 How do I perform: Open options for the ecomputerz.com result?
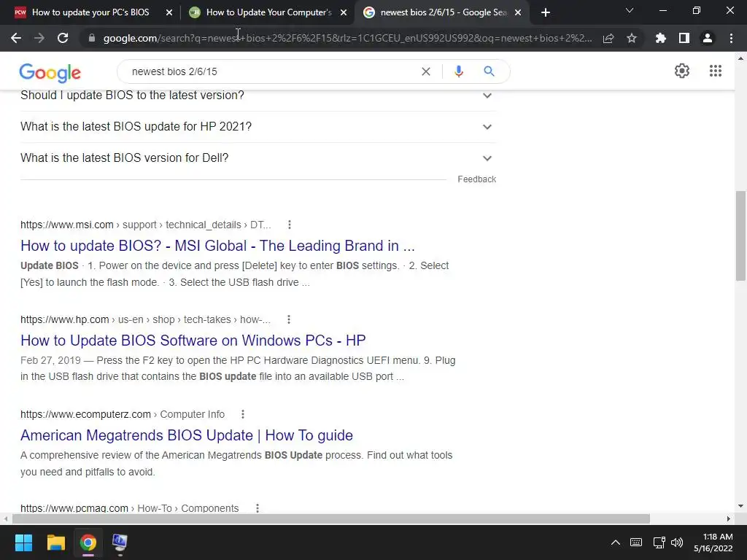(x=242, y=414)
